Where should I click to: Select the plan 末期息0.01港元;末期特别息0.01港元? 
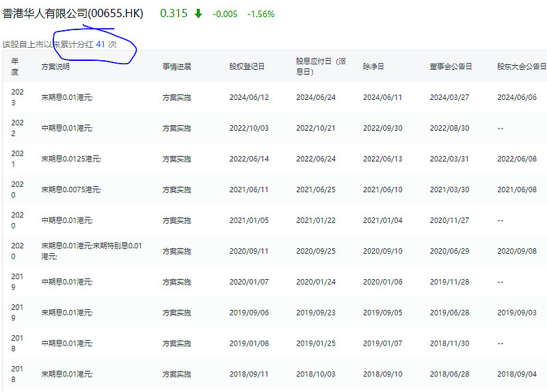(x=92, y=251)
